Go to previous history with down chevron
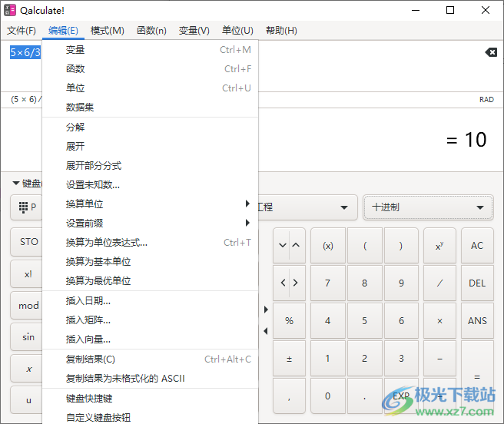The height and width of the screenshot is (424, 504). (x=283, y=245)
